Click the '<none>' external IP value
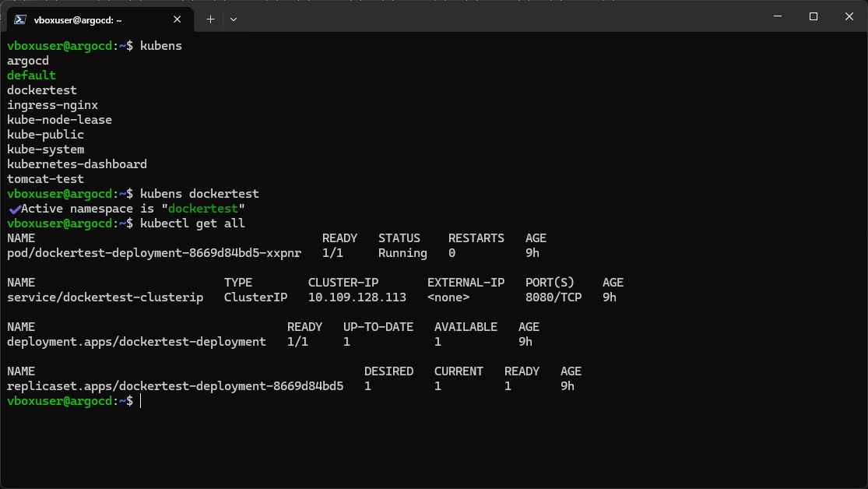The image size is (868, 489). point(448,297)
